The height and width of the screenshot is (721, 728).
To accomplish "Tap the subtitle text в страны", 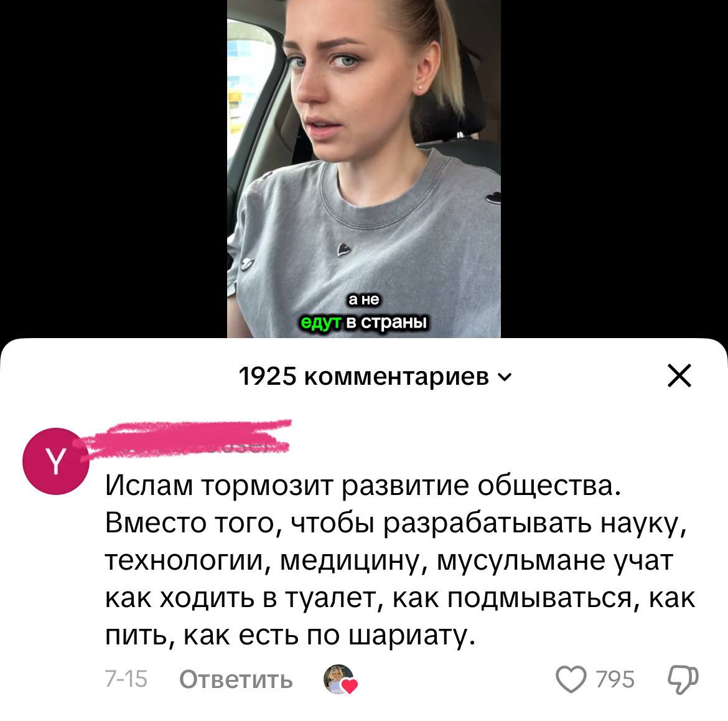I will [x=386, y=323].
